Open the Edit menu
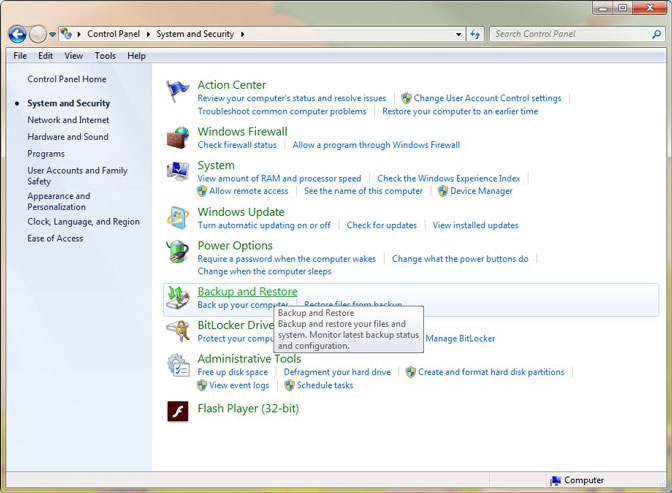 click(x=45, y=56)
